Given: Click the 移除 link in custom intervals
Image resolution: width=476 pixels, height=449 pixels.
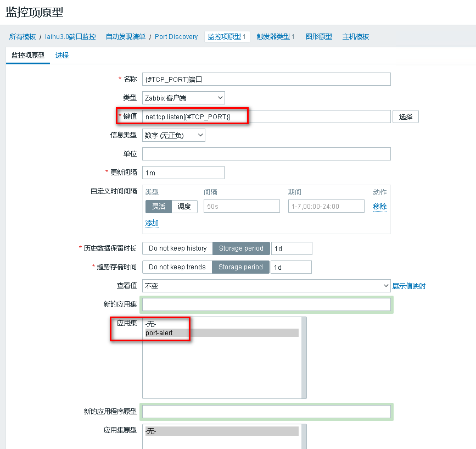Looking at the screenshot, I should [379, 207].
